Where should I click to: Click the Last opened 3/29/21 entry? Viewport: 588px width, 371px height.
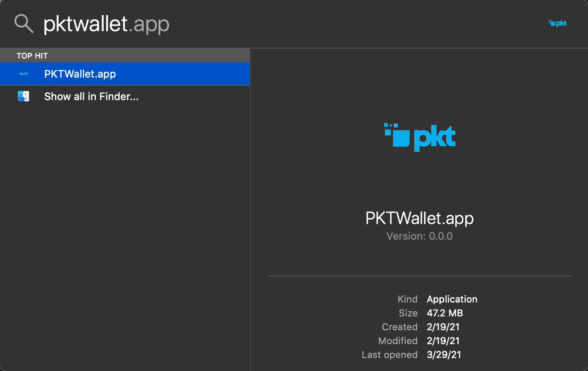(x=444, y=355)
